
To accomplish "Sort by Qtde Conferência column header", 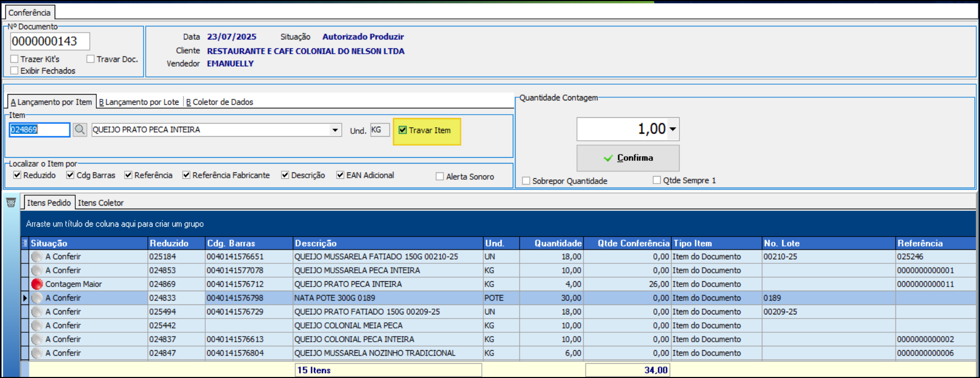I will (x=627, y=243).
